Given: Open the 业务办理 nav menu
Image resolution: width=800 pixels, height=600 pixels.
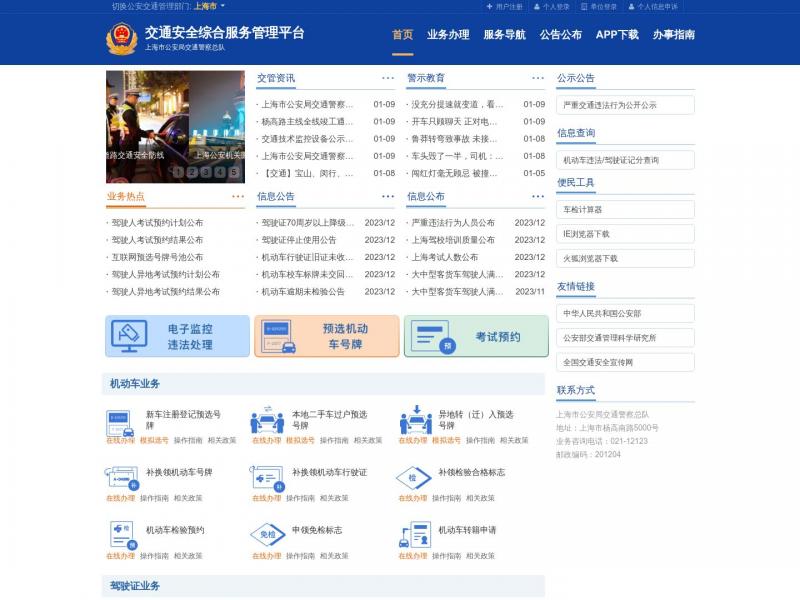Looking at the screenshot, I should pyautogui.click(x=448, y=35).
